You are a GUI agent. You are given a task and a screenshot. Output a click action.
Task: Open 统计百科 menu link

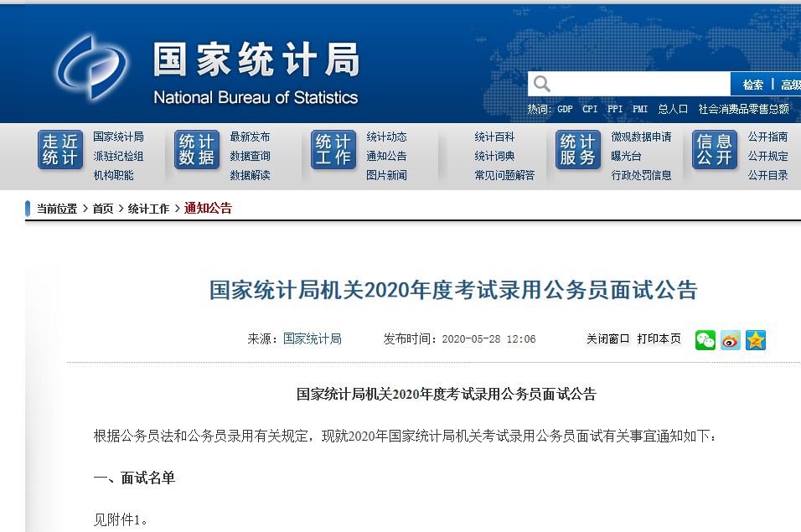494,137
